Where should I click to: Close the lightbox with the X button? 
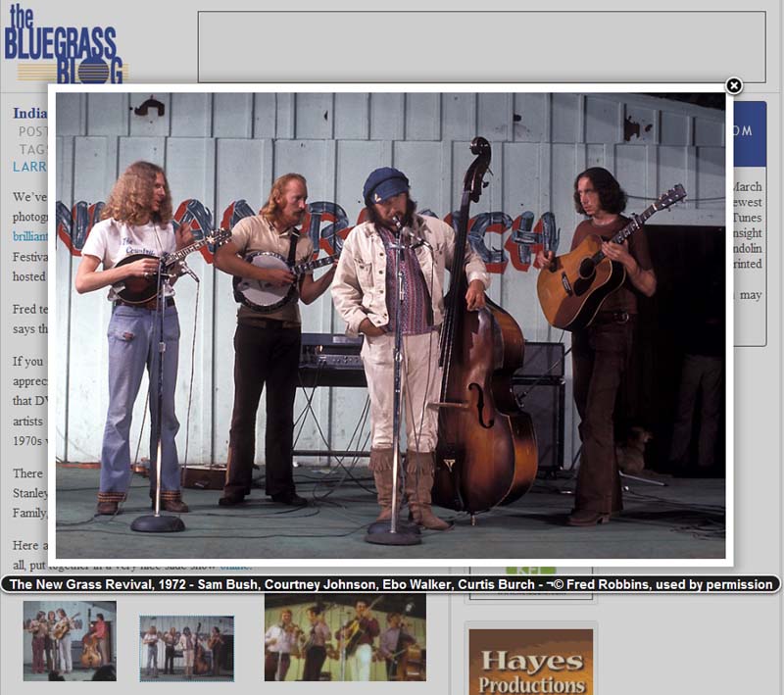tap(733, 86)
